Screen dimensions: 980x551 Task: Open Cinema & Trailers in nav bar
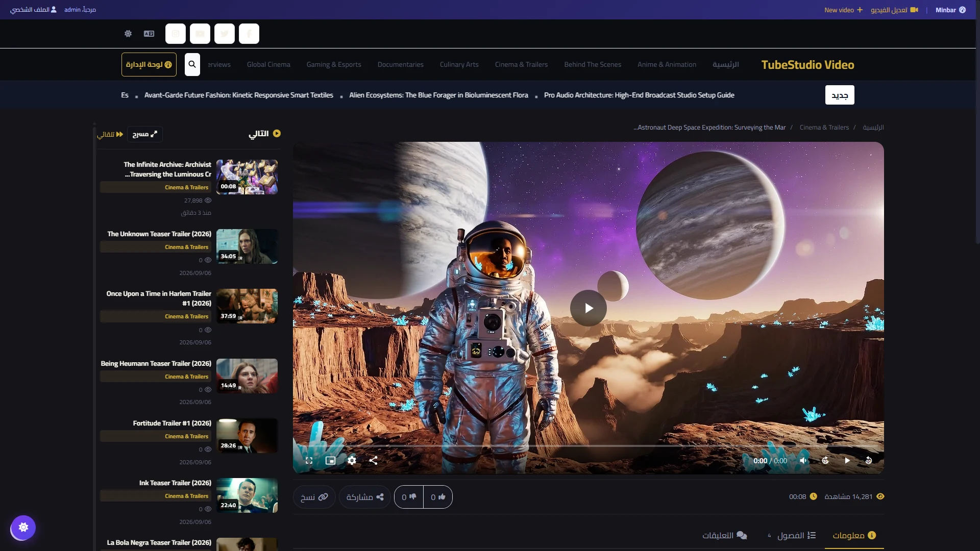(x=521, y=64)
